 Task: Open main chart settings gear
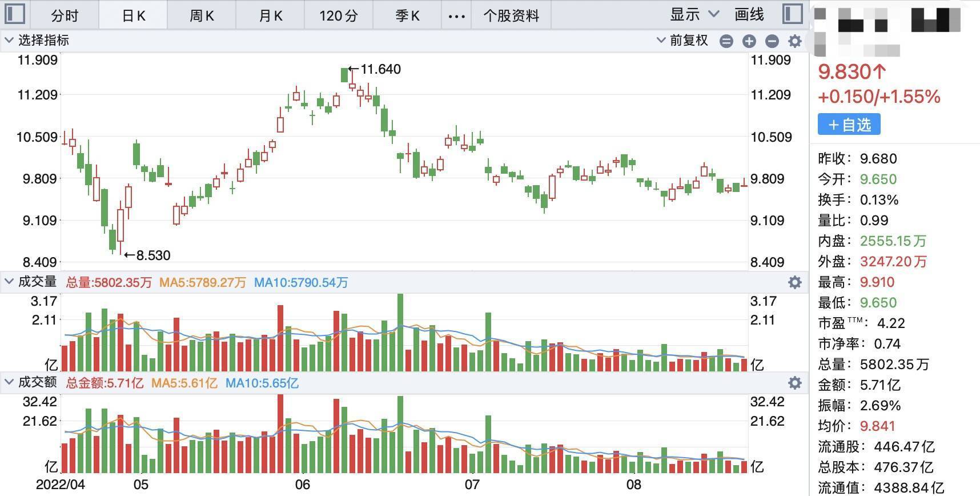[x=794, y=41]
